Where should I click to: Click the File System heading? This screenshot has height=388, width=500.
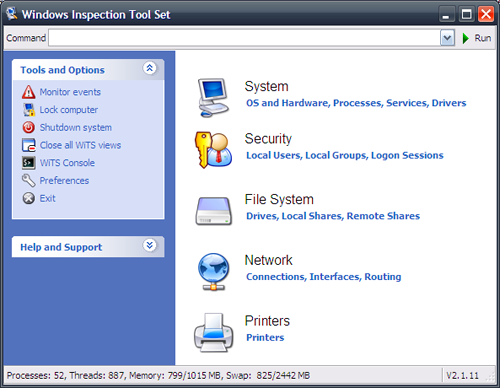point(279,199)
